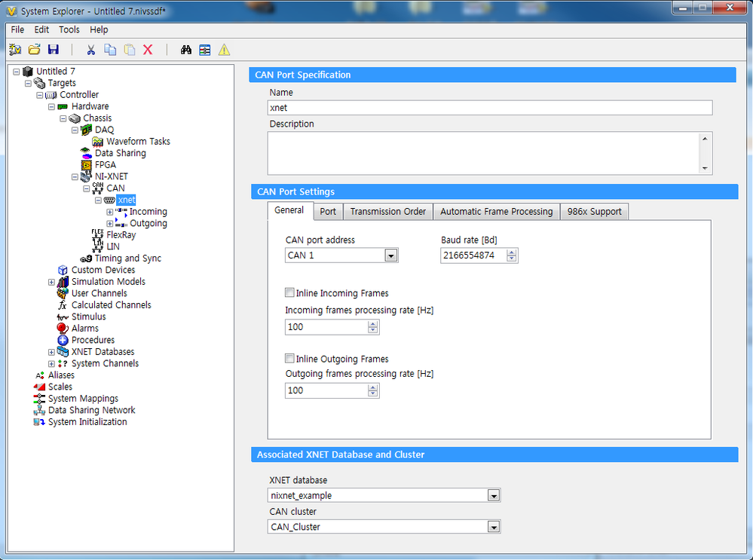This screenshot has width=753, height=560.
Task: Select the Scales node icon
Action: [39, 387]
